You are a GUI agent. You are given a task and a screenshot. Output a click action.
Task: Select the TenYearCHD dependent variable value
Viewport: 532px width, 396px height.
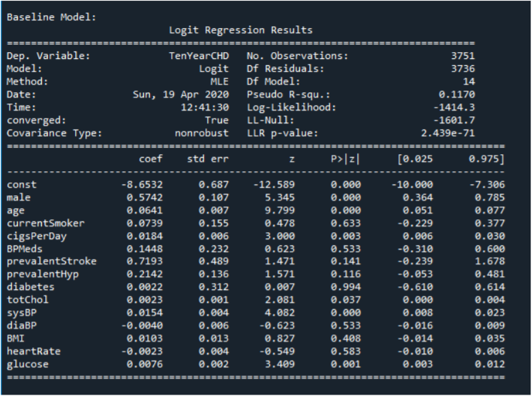(199, 55)
